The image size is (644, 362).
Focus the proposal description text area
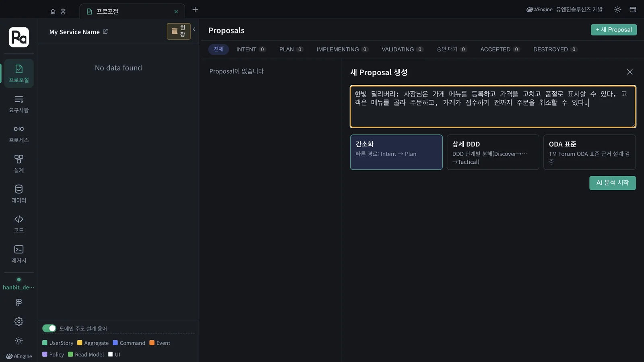pyautogui.click(x=493, y=107)
